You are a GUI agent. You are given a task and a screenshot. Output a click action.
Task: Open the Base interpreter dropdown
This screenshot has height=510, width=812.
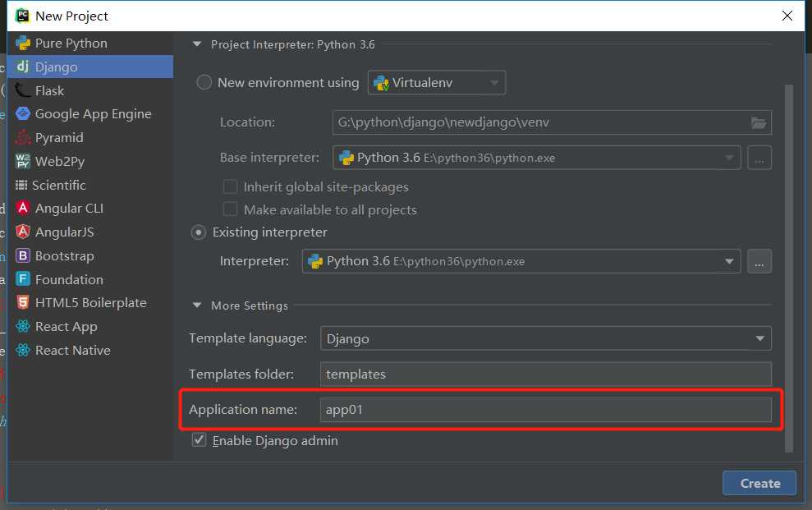click(536, 158)
